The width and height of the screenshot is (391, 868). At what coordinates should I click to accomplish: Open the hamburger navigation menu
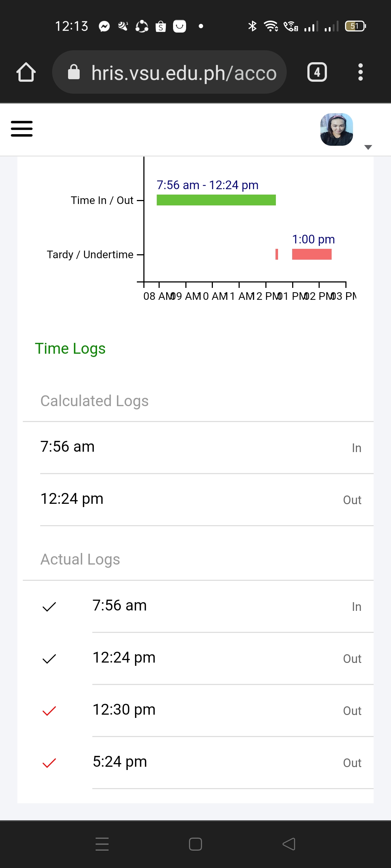(22, 129)
